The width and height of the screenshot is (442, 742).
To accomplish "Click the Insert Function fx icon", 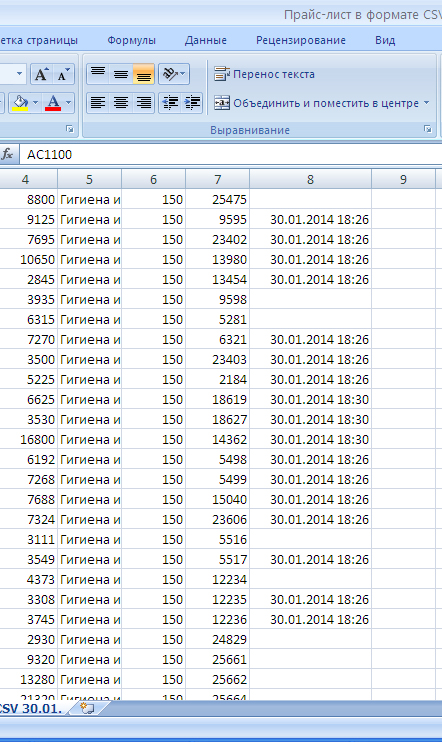I will [7, 154].
